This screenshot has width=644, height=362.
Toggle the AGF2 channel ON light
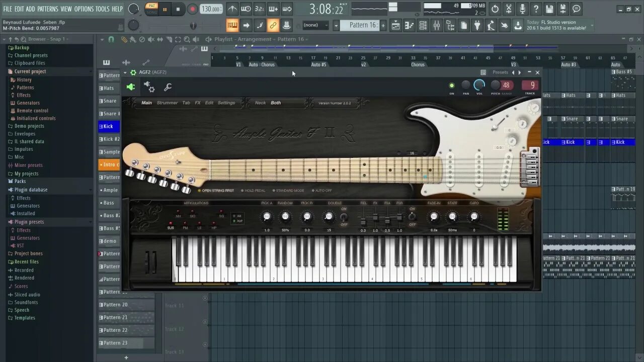click(451, 85)
